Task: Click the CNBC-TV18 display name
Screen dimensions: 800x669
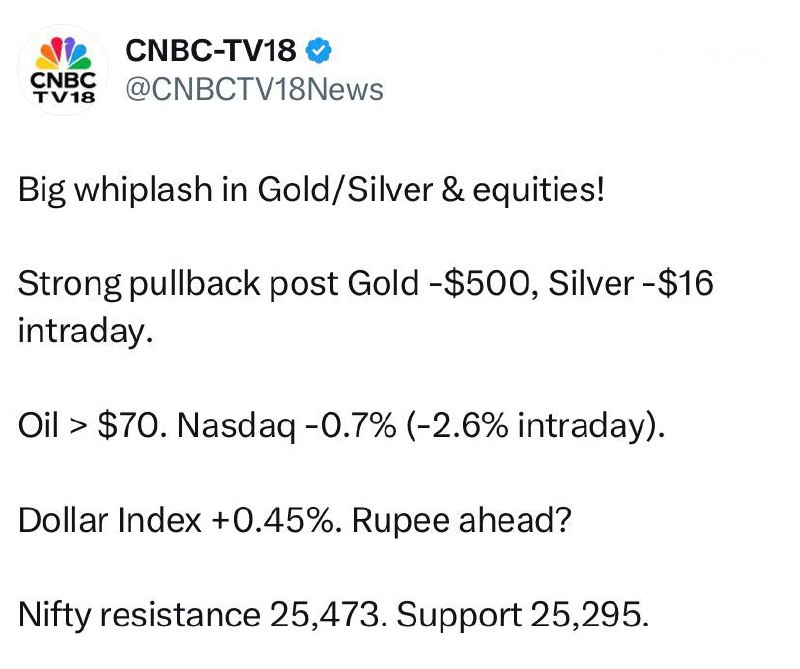Action: [211, 51]
